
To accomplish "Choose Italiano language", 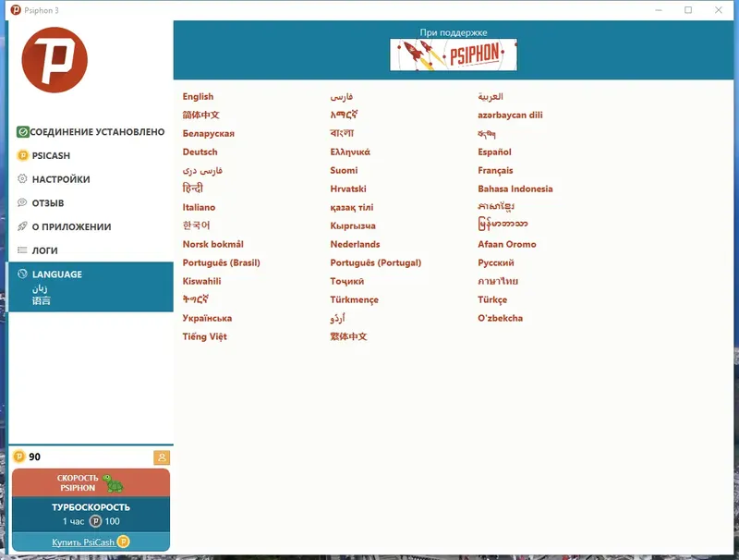I will tap(199, 207).
